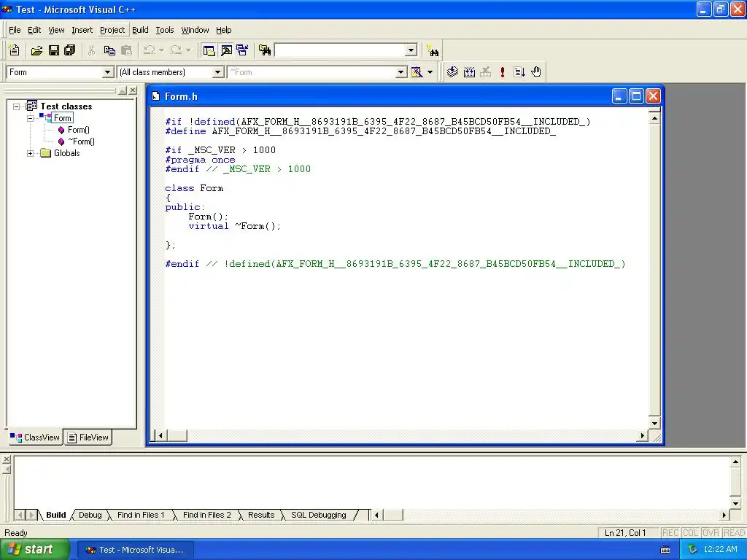
Task: Switch to the Build output tab
Action: tap(55, 515)
